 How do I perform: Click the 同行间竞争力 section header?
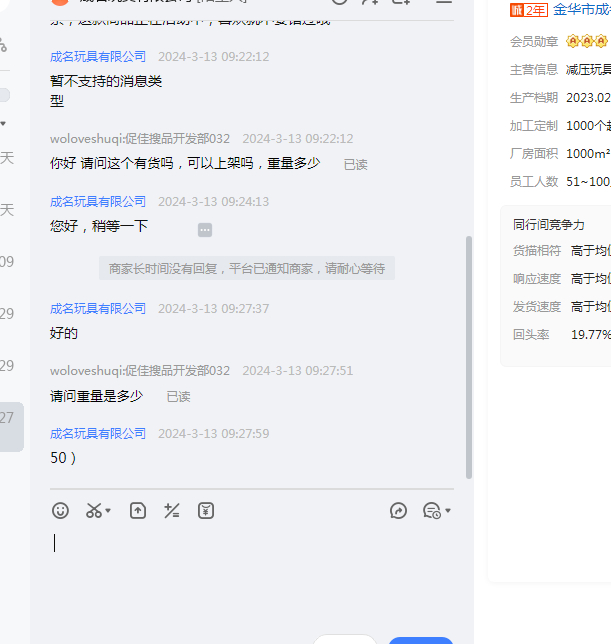[x=549, y=225]
